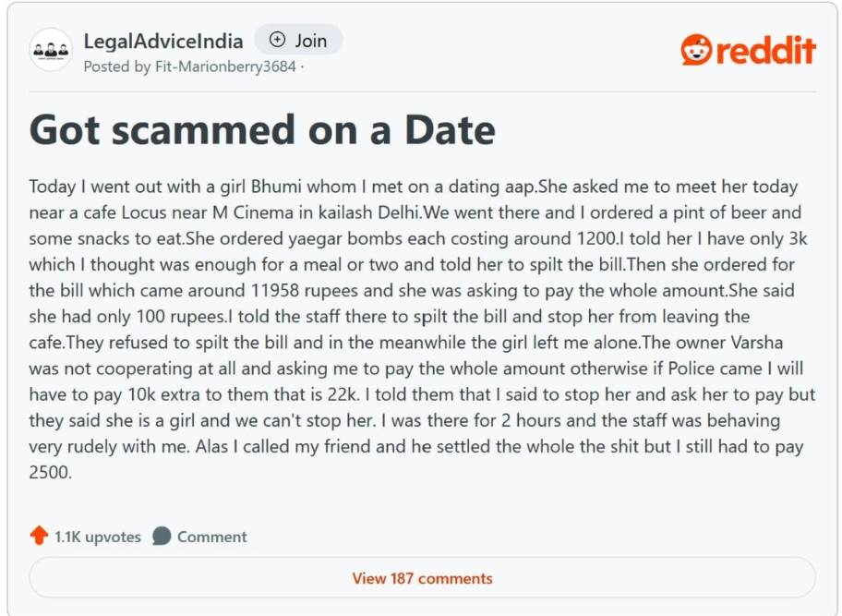Click the plus icon beside Join
842x616 pixels.
click(x=277, y=40)
